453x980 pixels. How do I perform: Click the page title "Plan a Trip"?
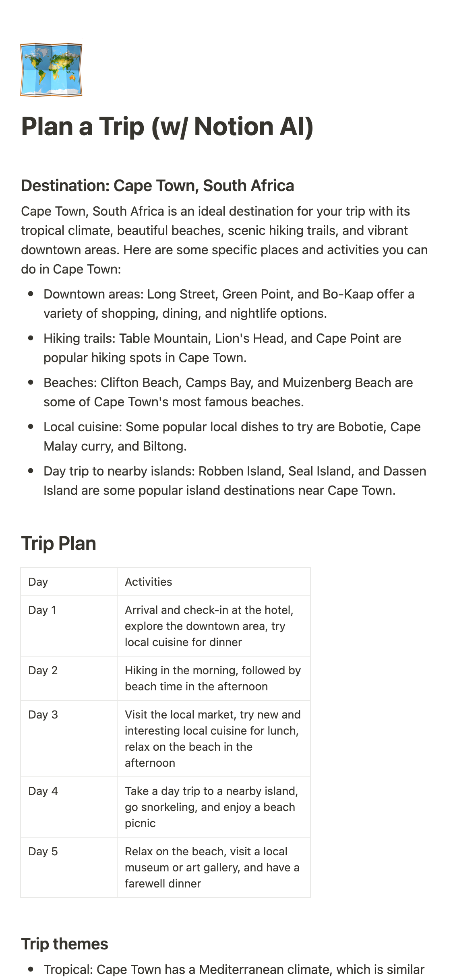pos(167,127)
